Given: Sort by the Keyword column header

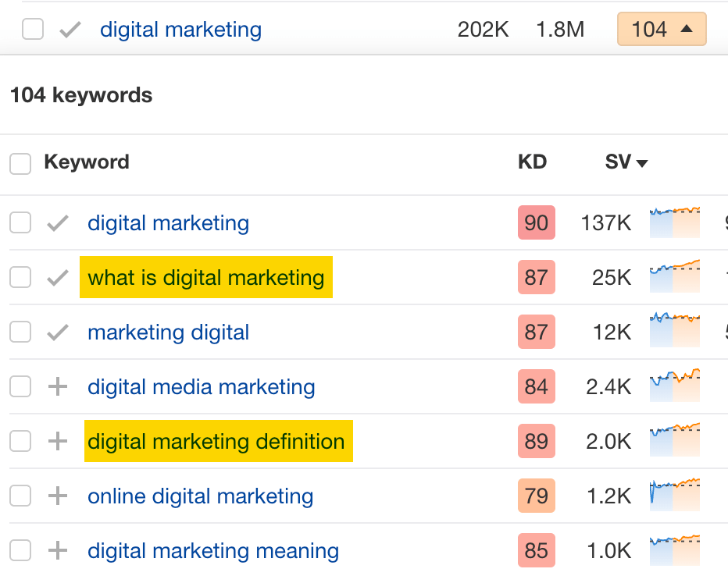Looking at the screenshot, I should click(87, 162).
